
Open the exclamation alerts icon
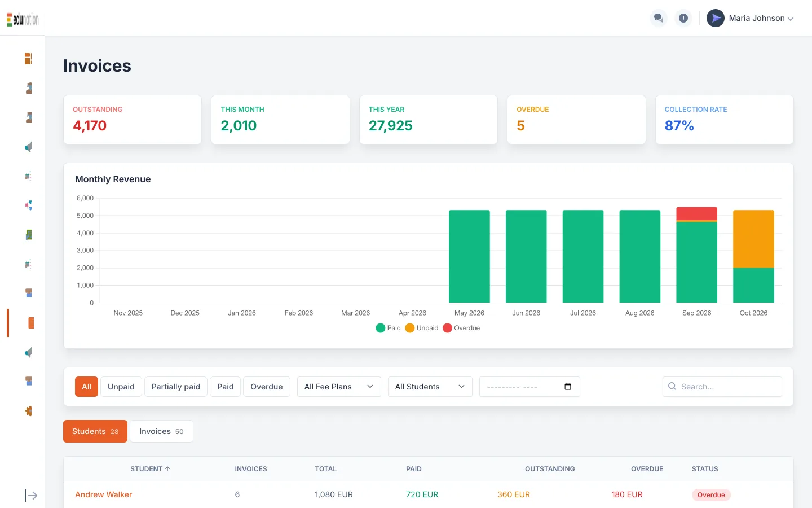coord(683,18)
